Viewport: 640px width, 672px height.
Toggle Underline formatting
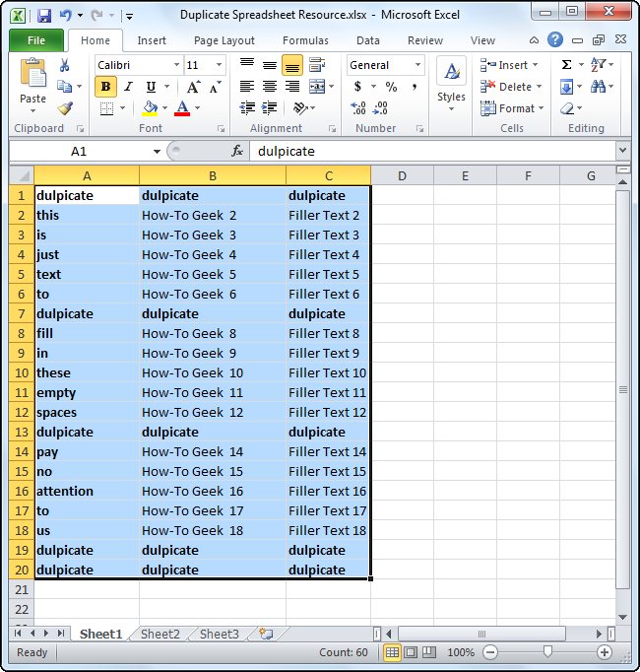(151, 87)
